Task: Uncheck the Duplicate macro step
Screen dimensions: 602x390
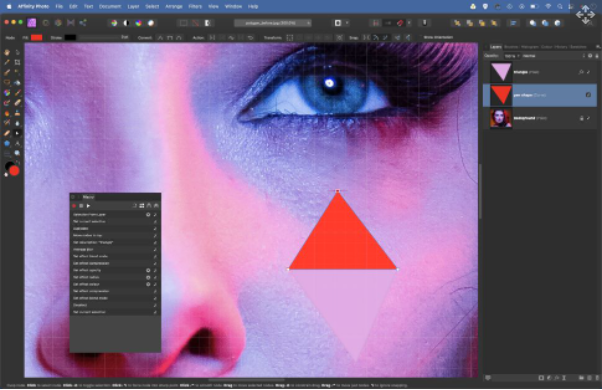Action: click(155, 228)
